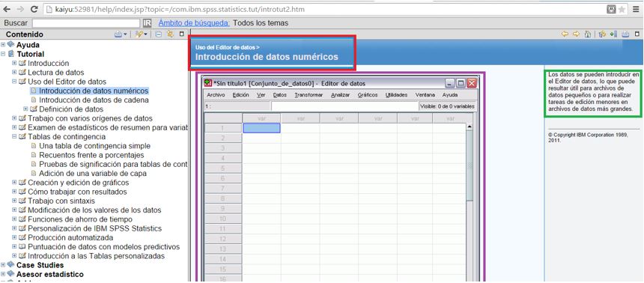This screenshot has height=283, width=644.
Task: Go back in the browser
Action: tap(7, 9)
